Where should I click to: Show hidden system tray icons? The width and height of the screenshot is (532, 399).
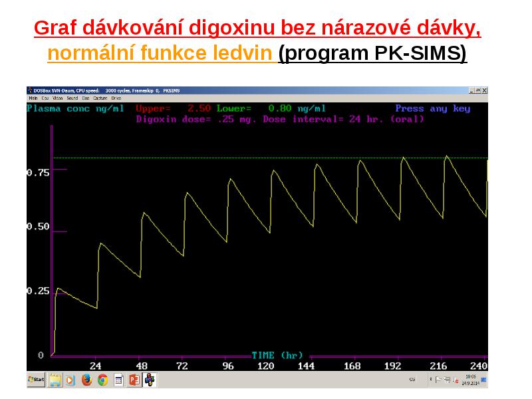click(431, 380)
